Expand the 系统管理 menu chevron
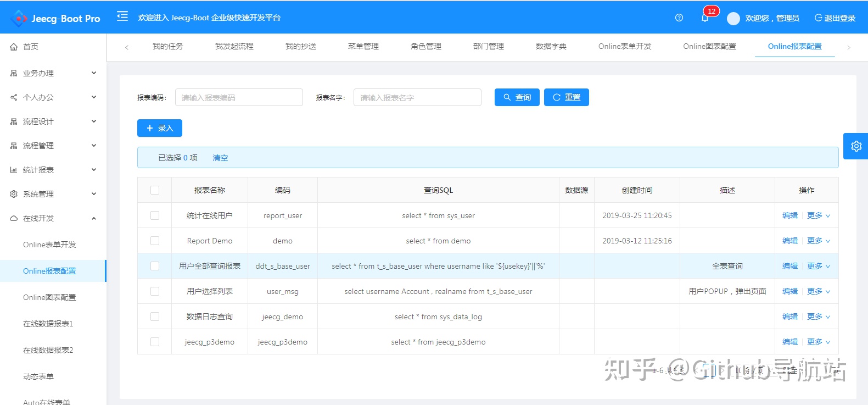 coord(94,194)
